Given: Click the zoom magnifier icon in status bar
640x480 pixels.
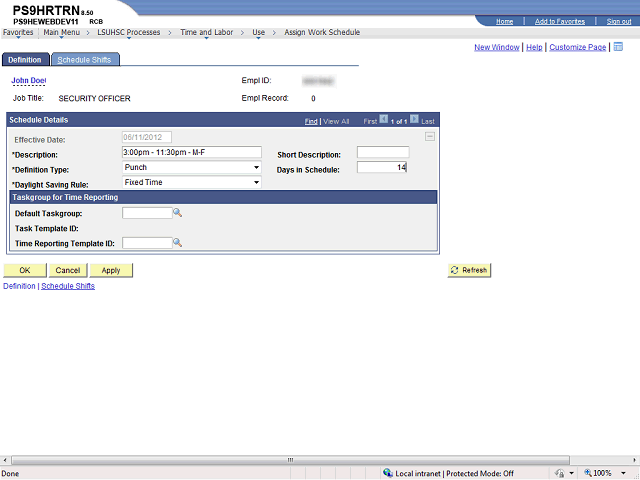Looking at the screenshot, I should point(588,473).
